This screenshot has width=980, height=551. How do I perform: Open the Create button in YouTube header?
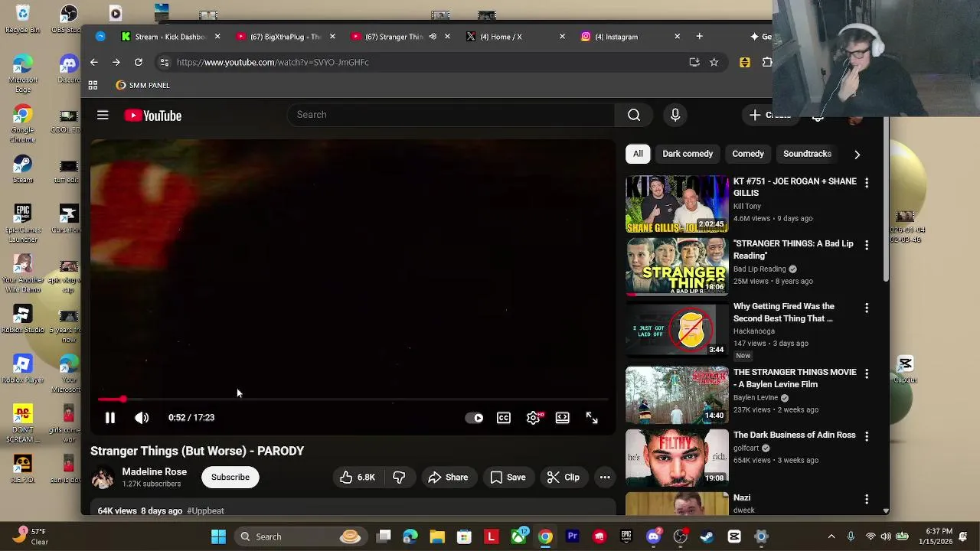[x=769, y=115]
